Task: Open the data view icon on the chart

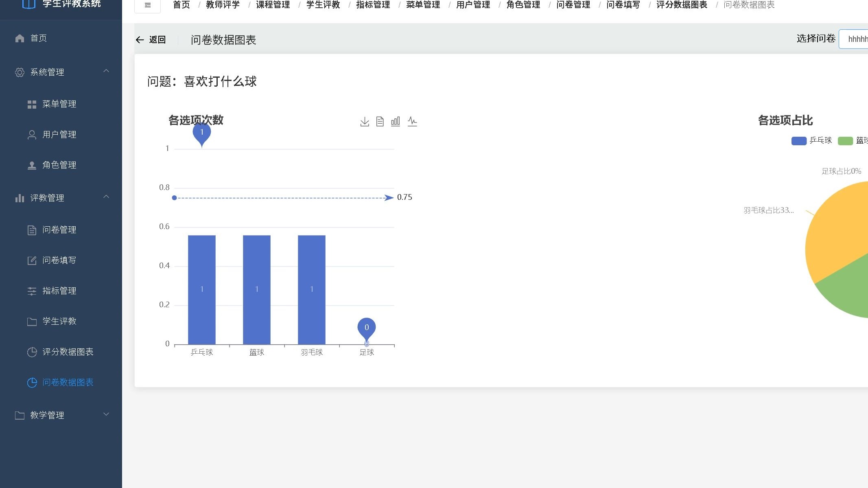Action: (380, 121)
